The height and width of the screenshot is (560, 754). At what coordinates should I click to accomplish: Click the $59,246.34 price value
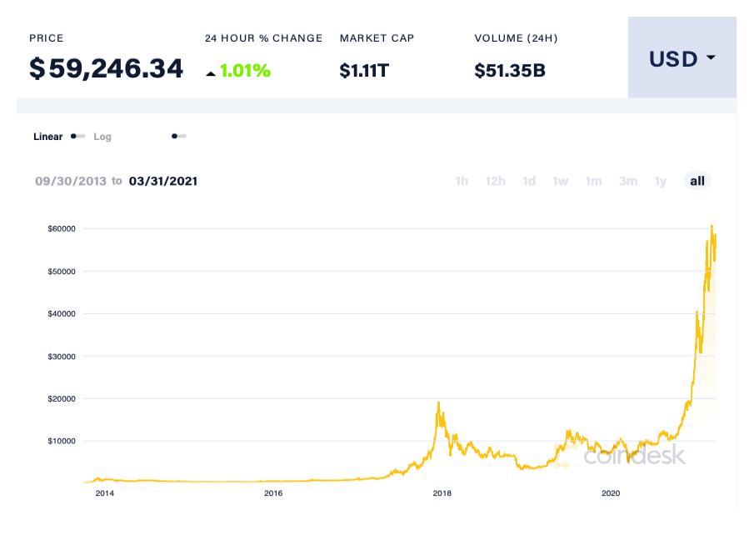click(x=106, y=68)
